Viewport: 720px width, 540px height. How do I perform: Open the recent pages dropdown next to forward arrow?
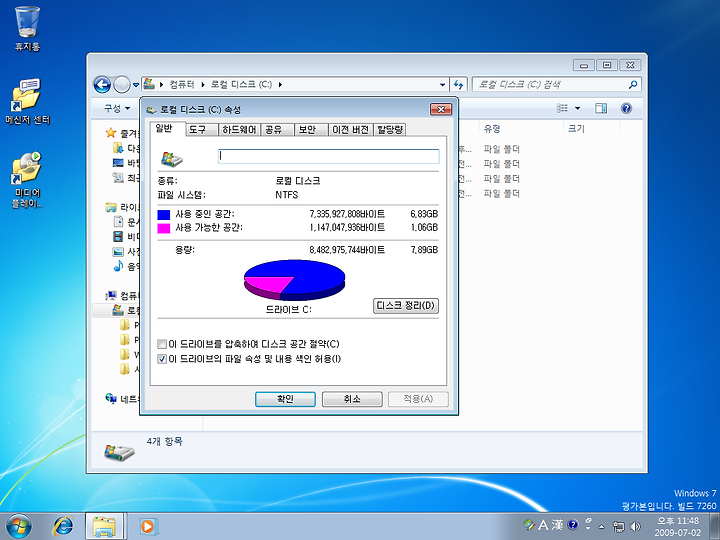point(136,85)
